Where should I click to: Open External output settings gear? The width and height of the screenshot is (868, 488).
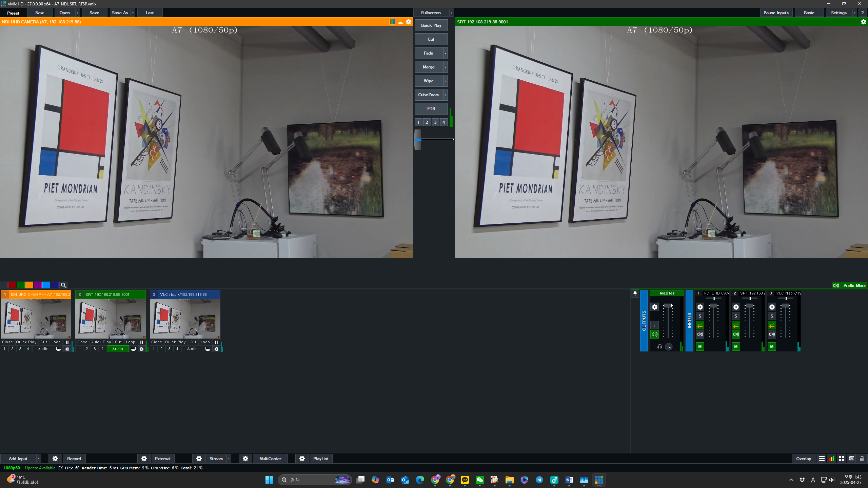click(x=144, y=459)
